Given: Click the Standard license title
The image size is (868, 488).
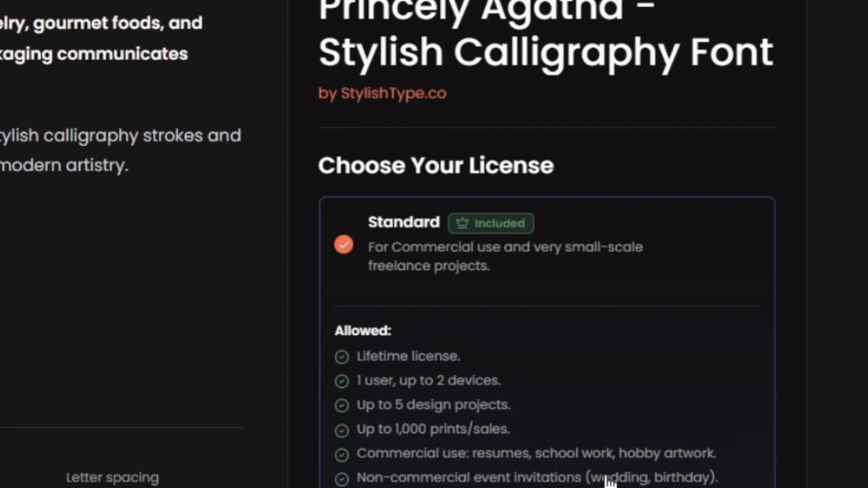Looking at the screenshot, I should (404, 222).
